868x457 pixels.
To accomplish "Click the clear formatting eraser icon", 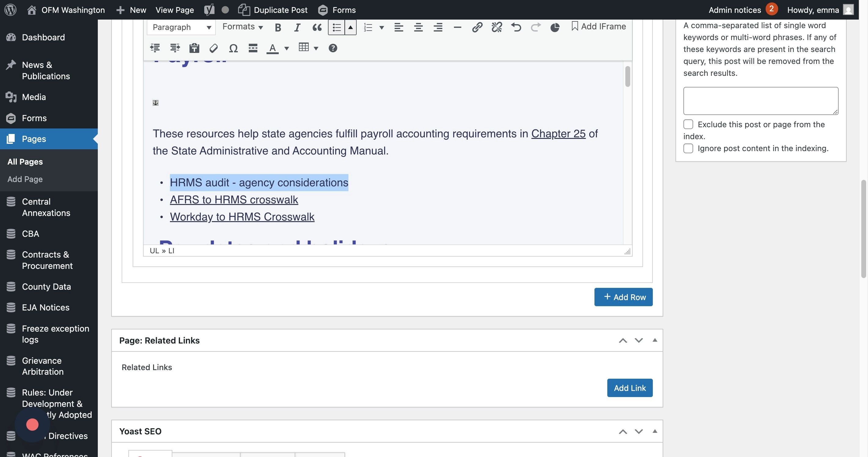I will coord(213,48).
